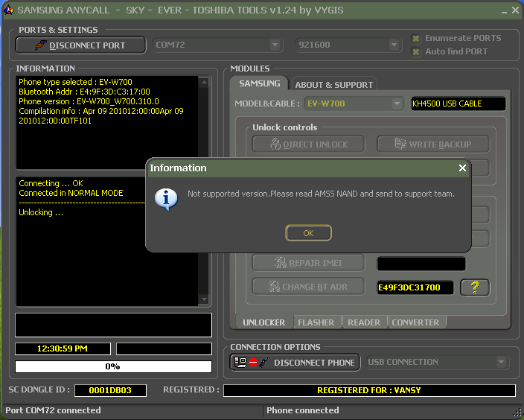
Task: Toggle the Auto find PORT checkbox
Action: point(416,51)
